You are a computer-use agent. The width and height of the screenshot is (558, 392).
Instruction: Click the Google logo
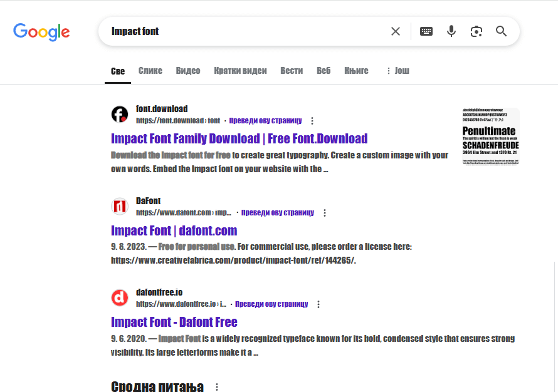(x=41, y=32)
